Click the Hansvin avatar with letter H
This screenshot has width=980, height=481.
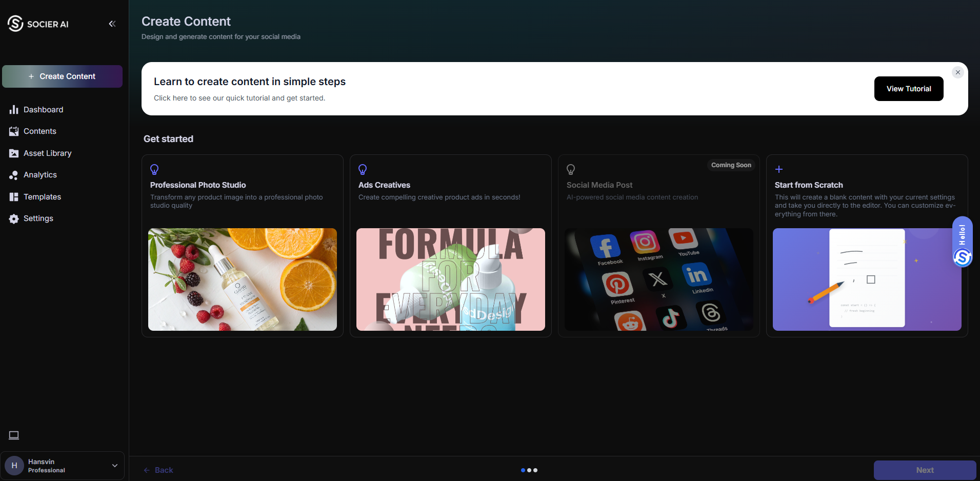tap(14, 466)
